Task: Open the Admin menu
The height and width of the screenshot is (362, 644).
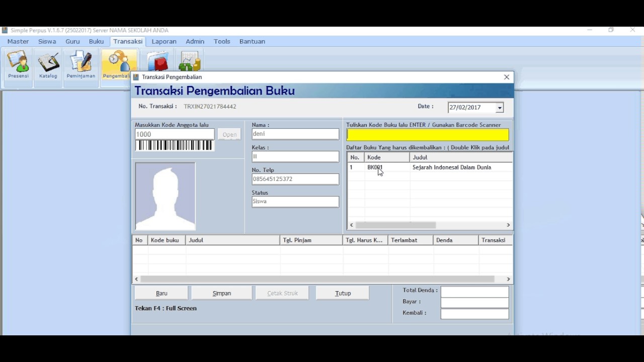Action: click(195, 41)
